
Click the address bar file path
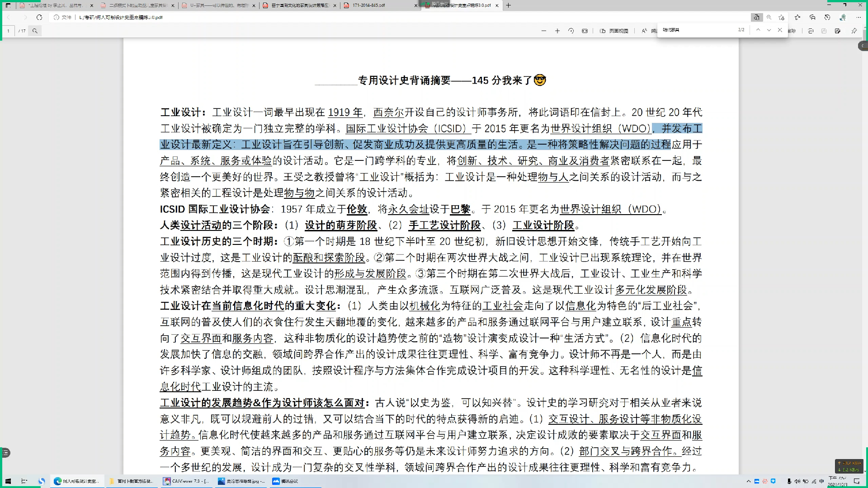point(121,17)
